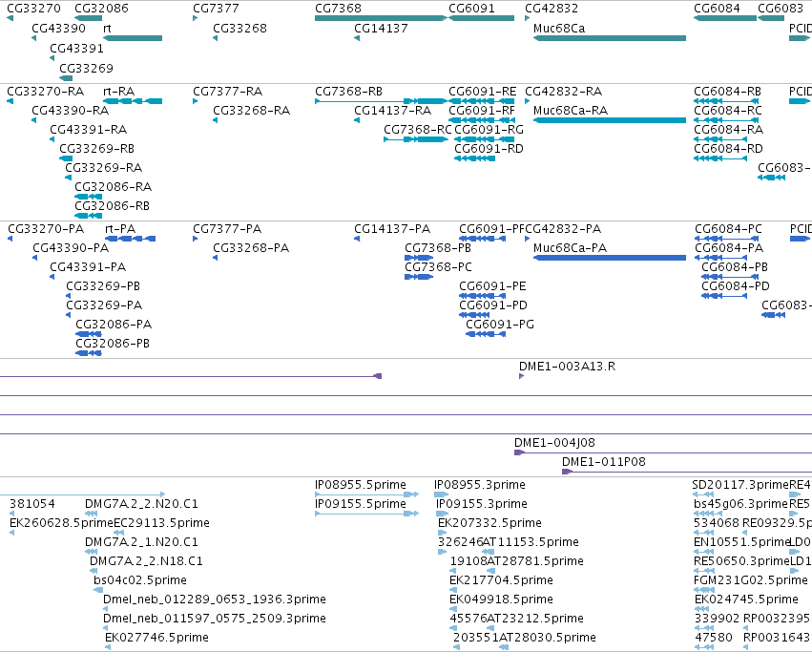The height and width of the screenshot is (652, 812).
Task: Open the CG43390 gene label
Action: point(58,28)
